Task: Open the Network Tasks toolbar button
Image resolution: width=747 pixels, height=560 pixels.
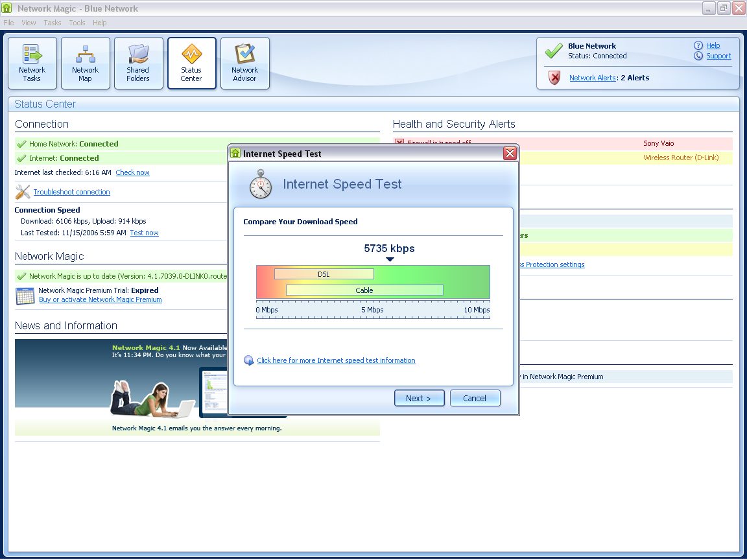Action: click(x=32, y=64)
